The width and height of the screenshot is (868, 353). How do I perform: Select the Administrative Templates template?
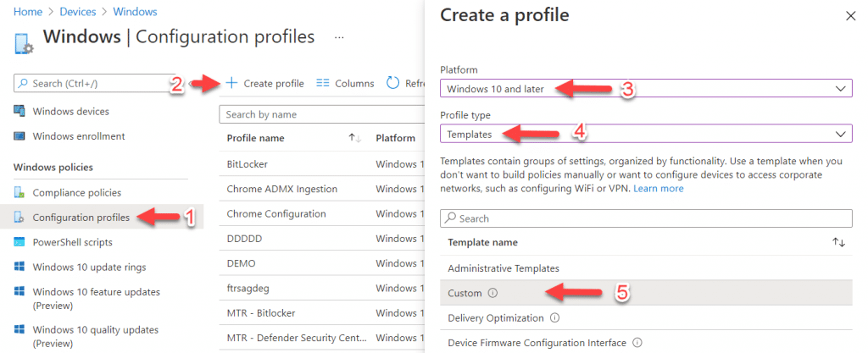[504, 268]
